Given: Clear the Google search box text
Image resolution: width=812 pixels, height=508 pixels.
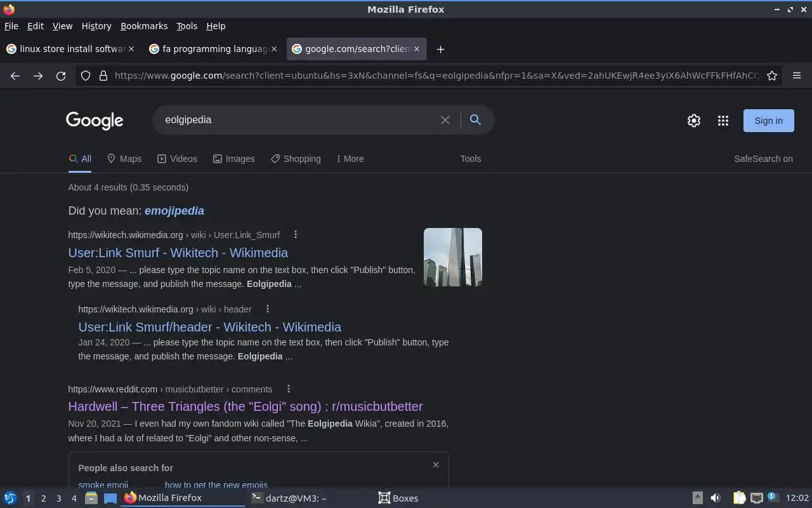Looking at the screenshot, I should [445, 120].
